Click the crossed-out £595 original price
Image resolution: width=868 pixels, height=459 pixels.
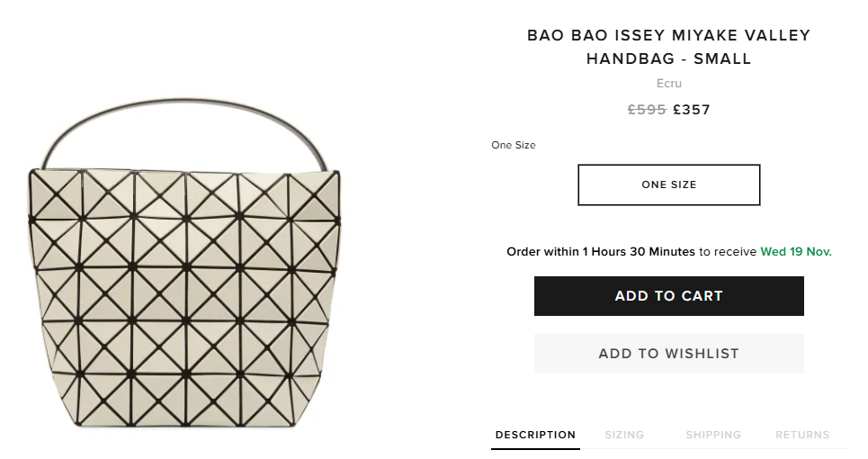(x=647, y=110)
